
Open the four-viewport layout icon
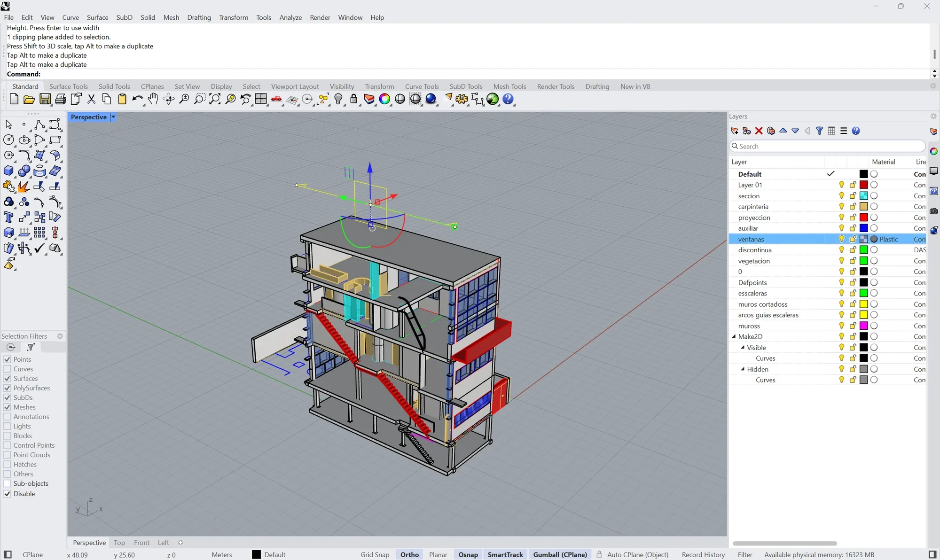[x=261, y=99]
